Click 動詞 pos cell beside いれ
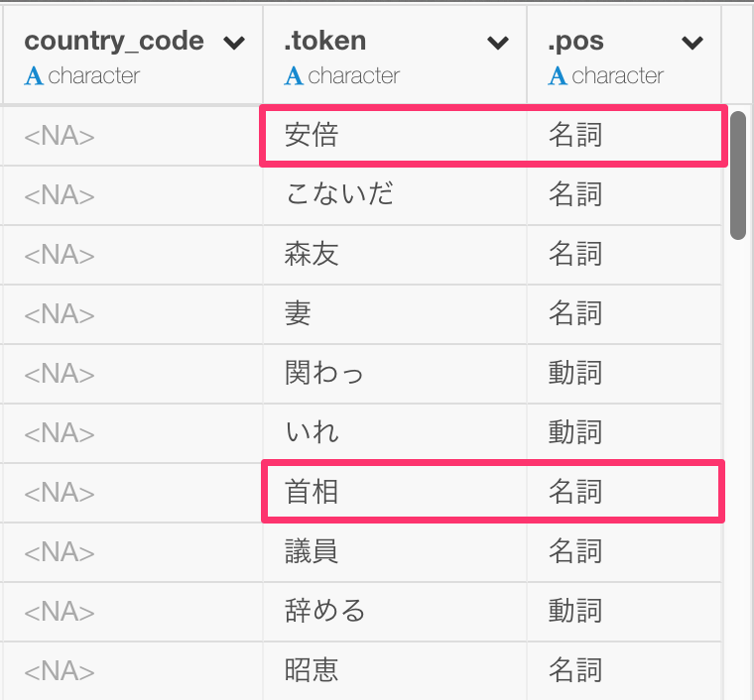This screenshot has height=700, width=754. click(x=575, y=432)
